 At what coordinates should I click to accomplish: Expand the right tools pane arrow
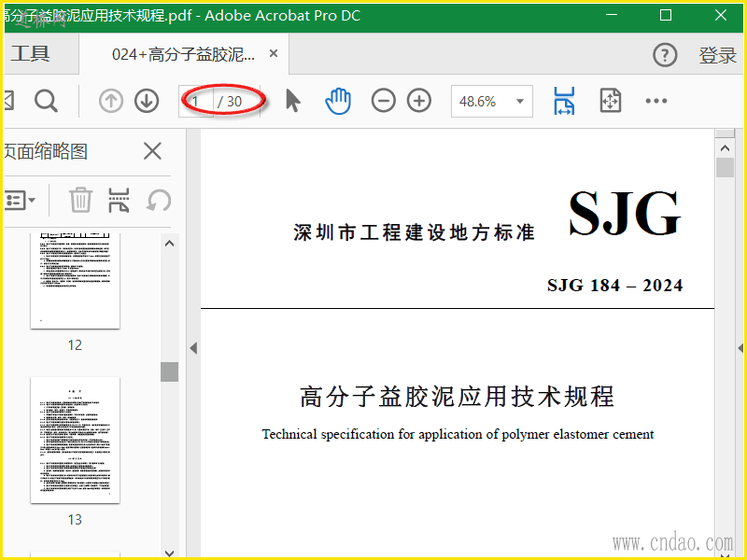pos(740,348)
